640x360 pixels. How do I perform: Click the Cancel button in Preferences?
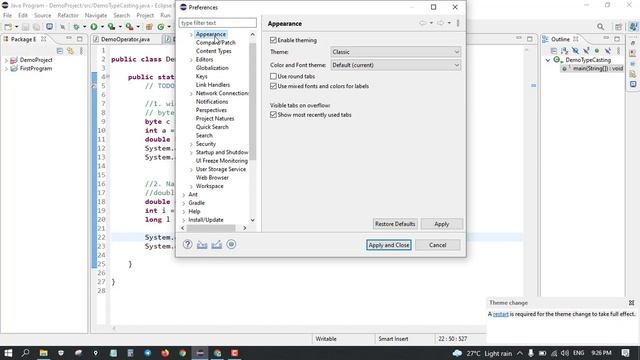tap(438, 245)
